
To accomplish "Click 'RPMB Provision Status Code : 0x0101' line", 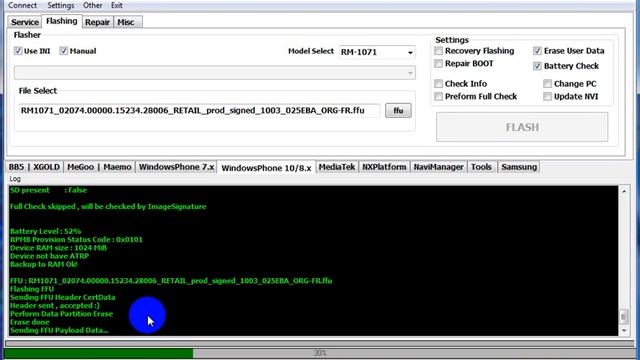I will [76, 240].
